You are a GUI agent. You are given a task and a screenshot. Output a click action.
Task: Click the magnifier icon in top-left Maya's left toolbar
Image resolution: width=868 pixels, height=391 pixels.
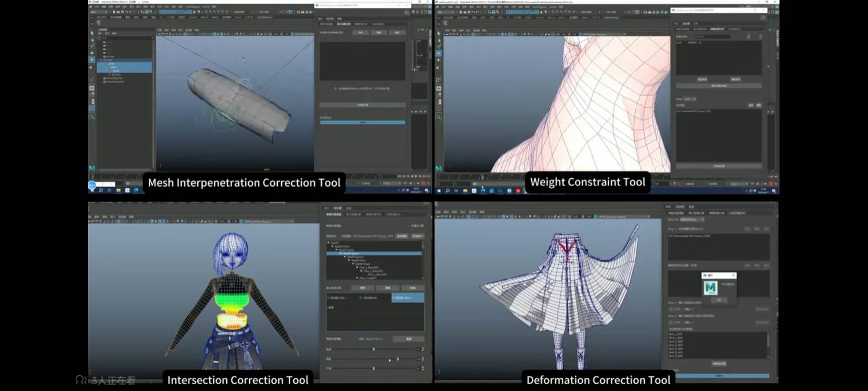coord(92,116)
